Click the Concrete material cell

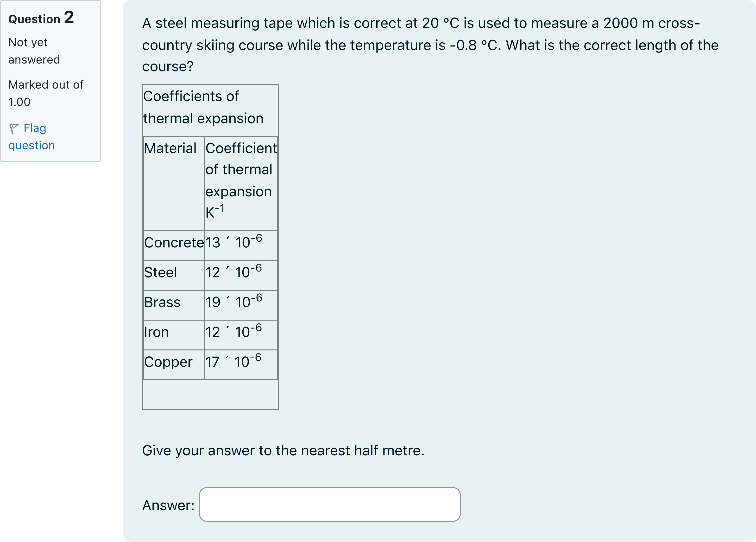174,245
